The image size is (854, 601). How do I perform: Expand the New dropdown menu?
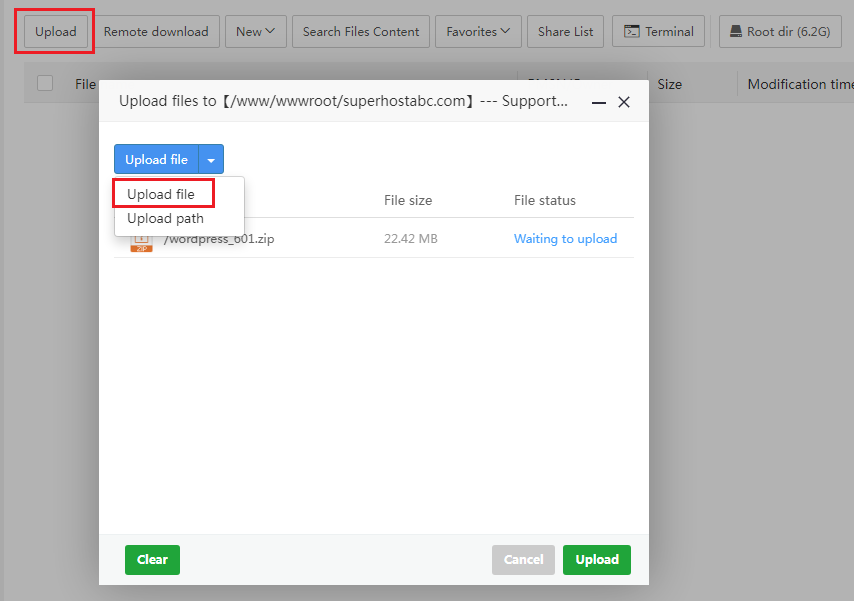(255, 32)
